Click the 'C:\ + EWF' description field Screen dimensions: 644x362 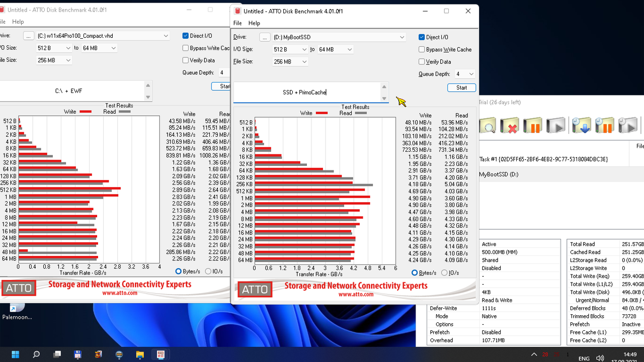(x=72, y=91)
